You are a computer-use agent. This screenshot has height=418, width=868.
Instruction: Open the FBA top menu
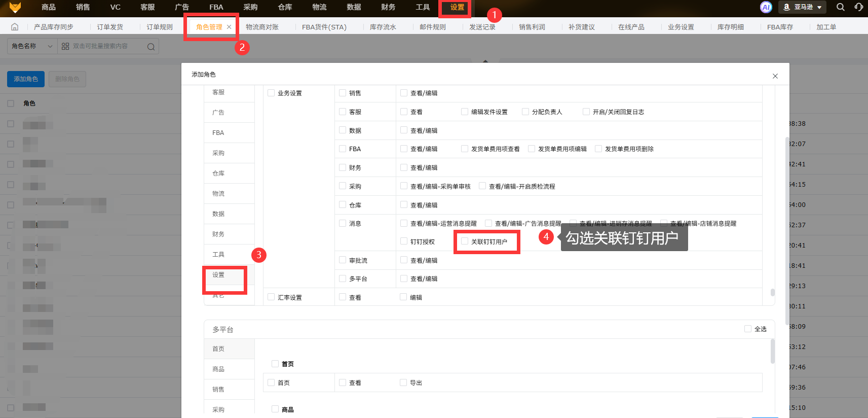pos(216,7)
